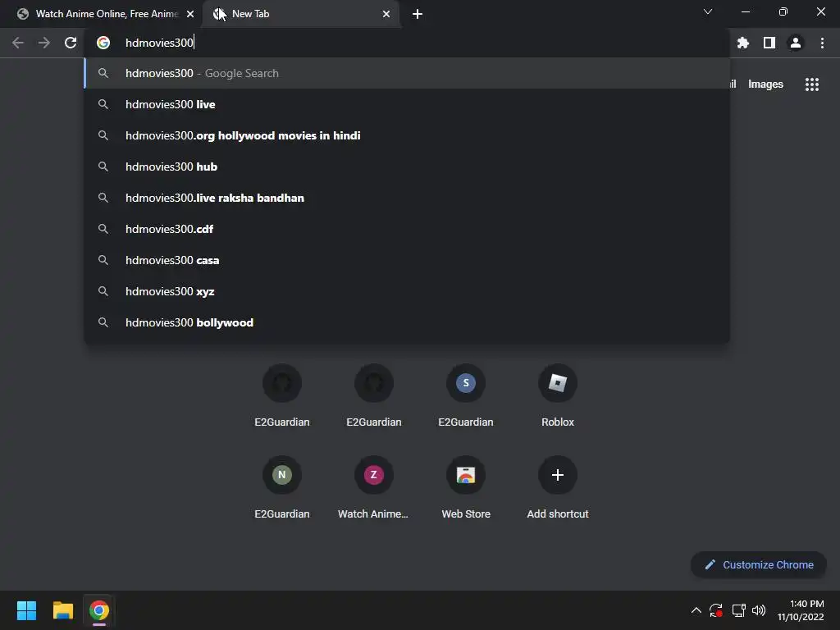Choose the hdmovies300 Google Search suggestion

pyautogui.click(x=407, y=73)
